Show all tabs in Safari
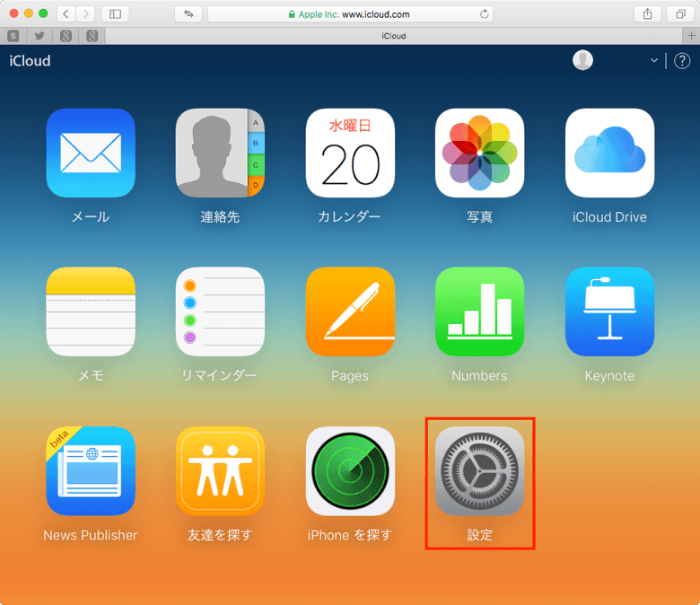Image resolution: width=700 pixels, height=605 pixels. pyautogui.click(x=680, y=13)
